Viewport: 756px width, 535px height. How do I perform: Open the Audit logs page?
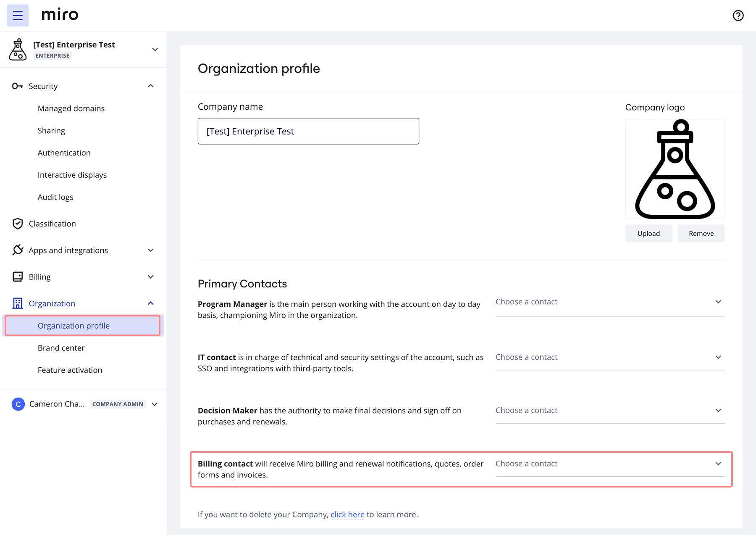click(55, 197)
